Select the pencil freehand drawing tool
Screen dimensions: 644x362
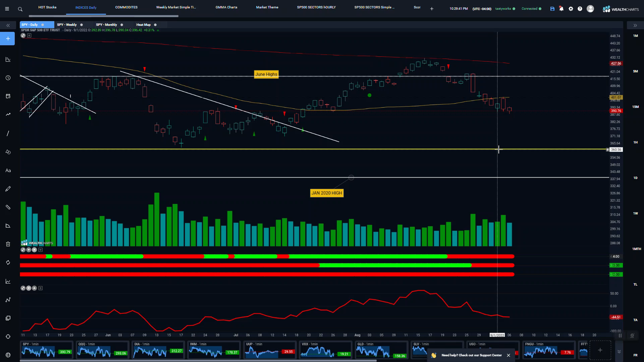point(8,189)
